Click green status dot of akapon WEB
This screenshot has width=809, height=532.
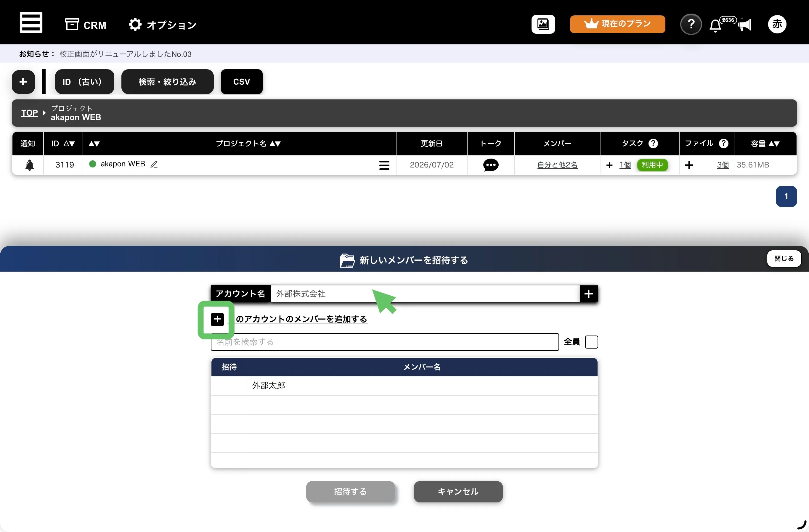(92, 164)
